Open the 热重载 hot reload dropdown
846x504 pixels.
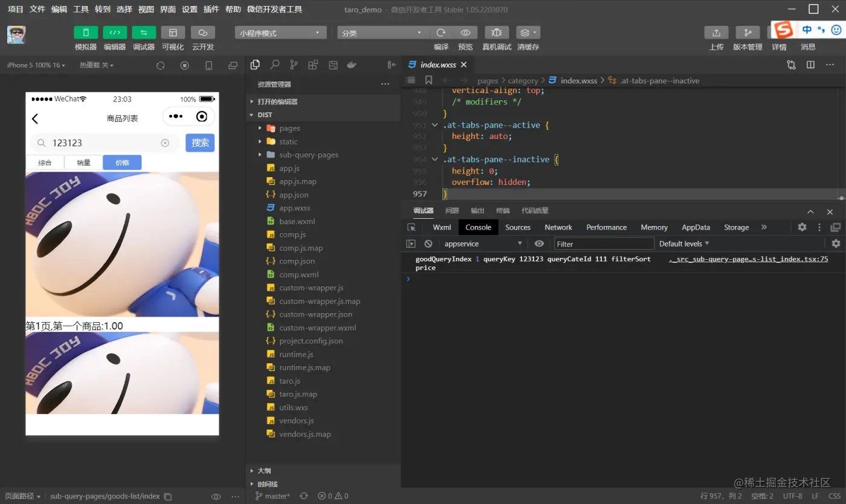point(97,65)
